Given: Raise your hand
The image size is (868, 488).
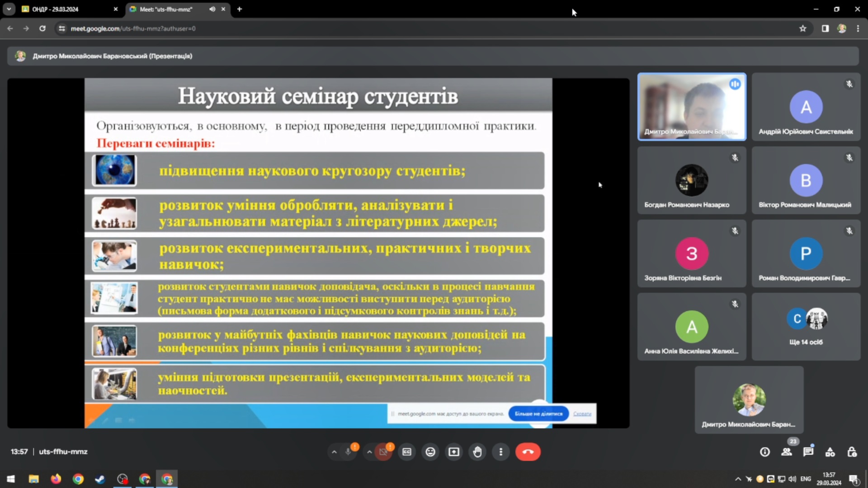Looking at the screenshot, I should pos(477,452).
